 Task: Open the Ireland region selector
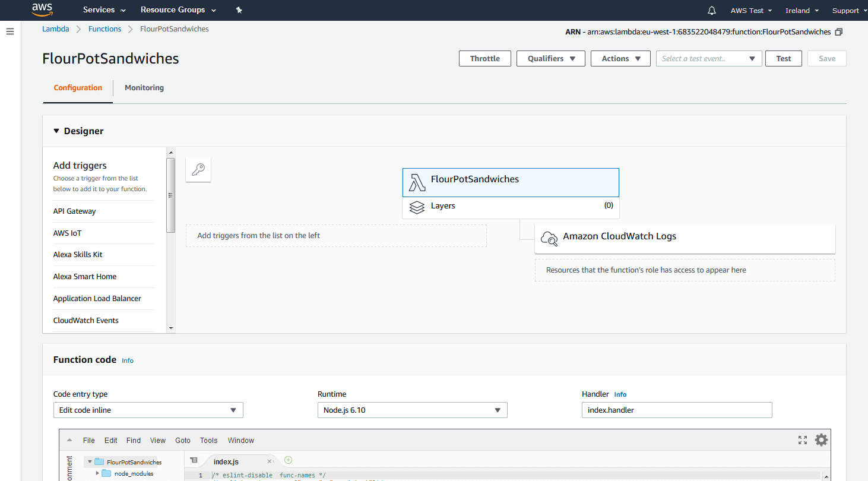pyautogui.click(x=802, y=11)
